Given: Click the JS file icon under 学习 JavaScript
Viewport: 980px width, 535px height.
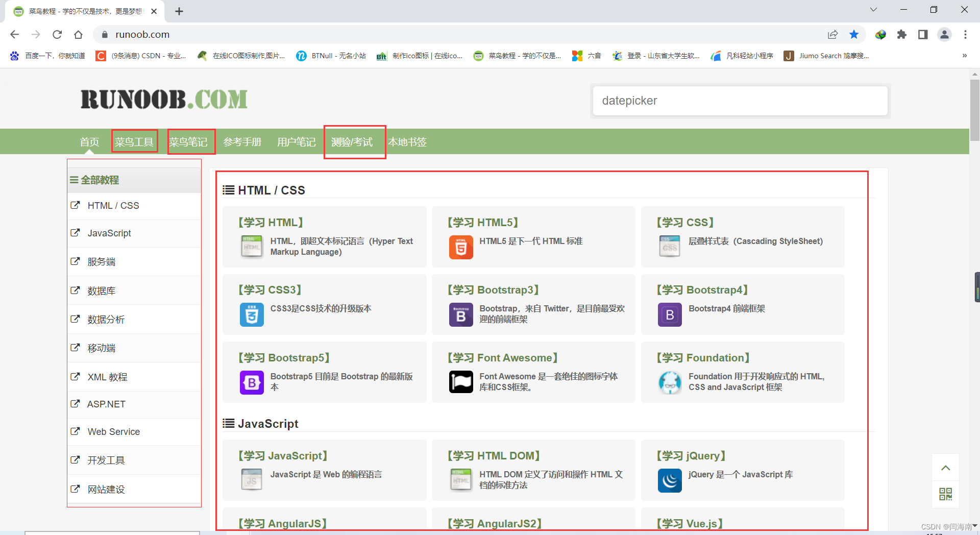Looking at the screenshot, I should click(252, 480).
